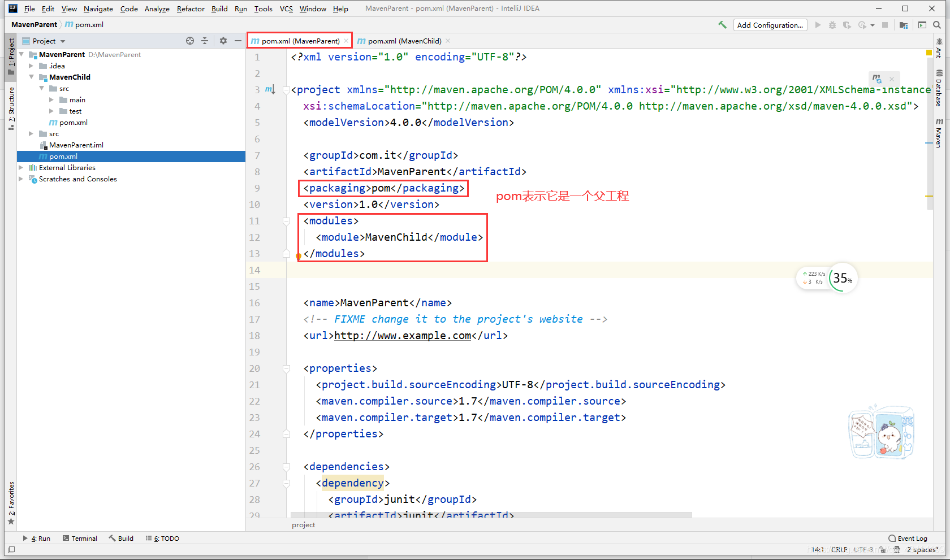Open the profiler run options dropdown arrow
This screenshot has height=560, width=950.
click(x=873, y=25)
